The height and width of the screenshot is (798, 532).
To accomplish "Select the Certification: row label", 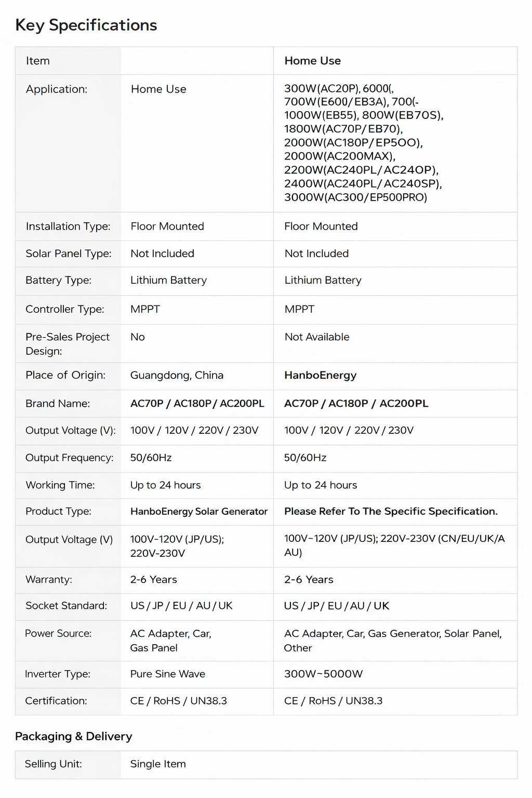I will click(56, 701).
